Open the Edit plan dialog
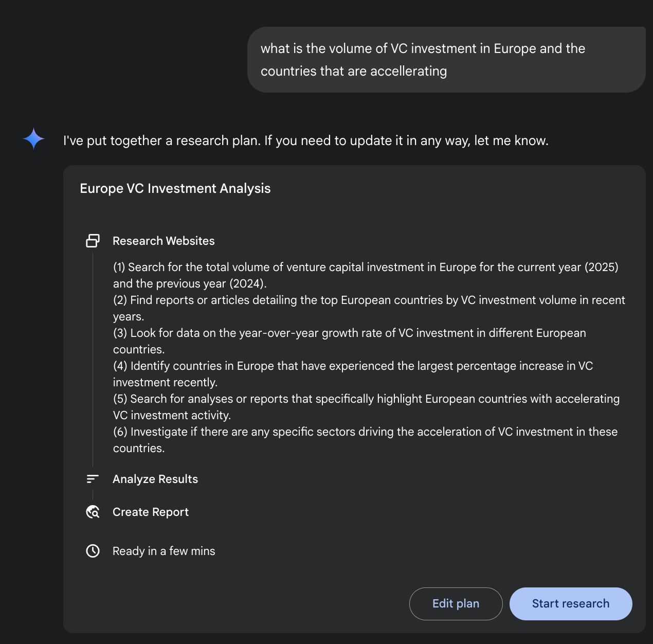653x644 pixels. coord(456,603)
